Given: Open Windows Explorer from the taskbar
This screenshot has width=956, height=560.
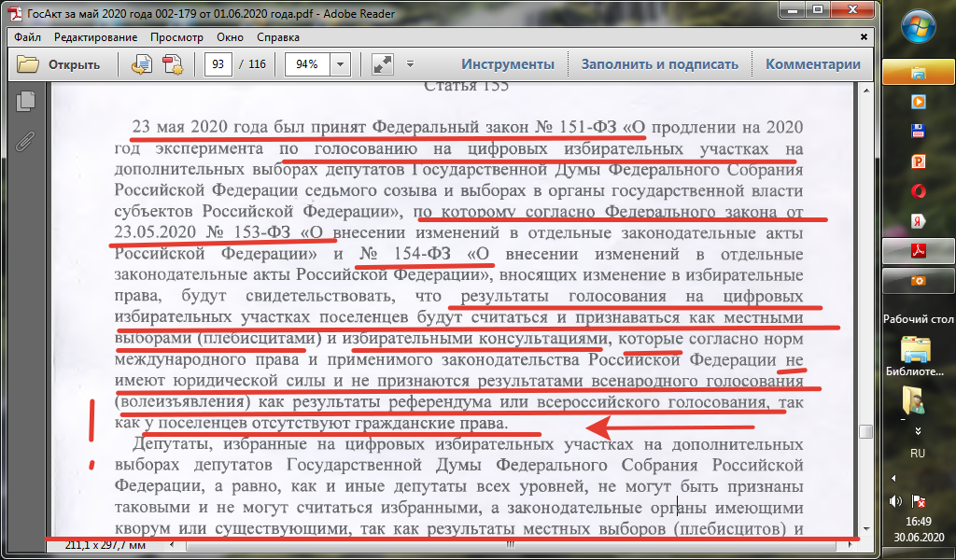Looking at the screenshot, I should 919,74.
